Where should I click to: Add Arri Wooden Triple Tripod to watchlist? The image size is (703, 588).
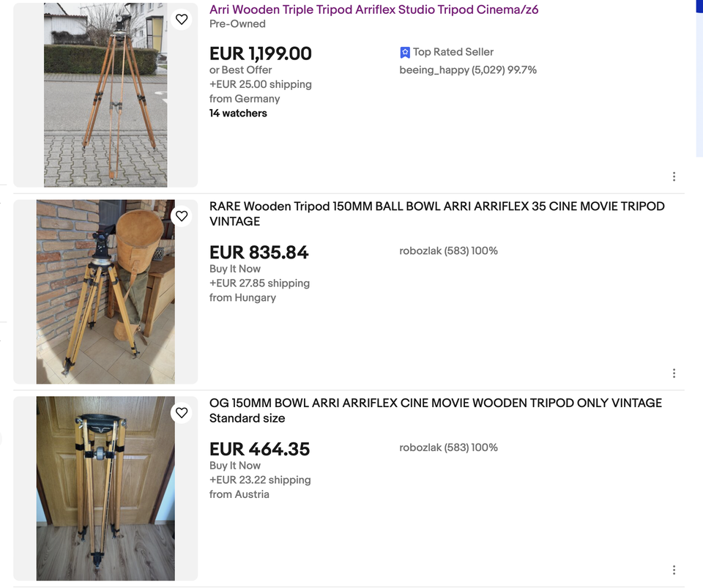pyautogui.click(x=182, y=19)
